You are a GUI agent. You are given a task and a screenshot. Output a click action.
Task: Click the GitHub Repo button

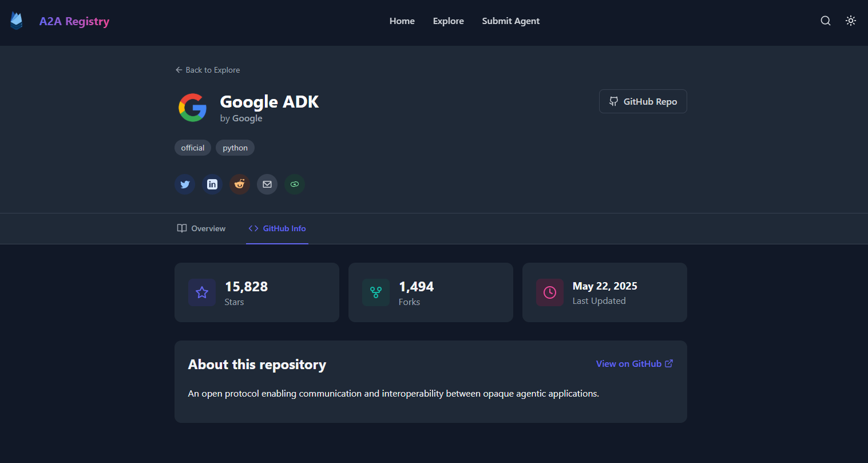(643, 101)
